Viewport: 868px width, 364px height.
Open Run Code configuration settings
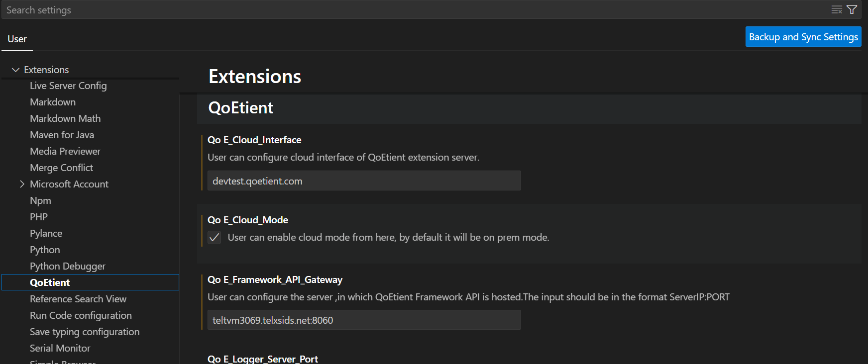[81, 315]
